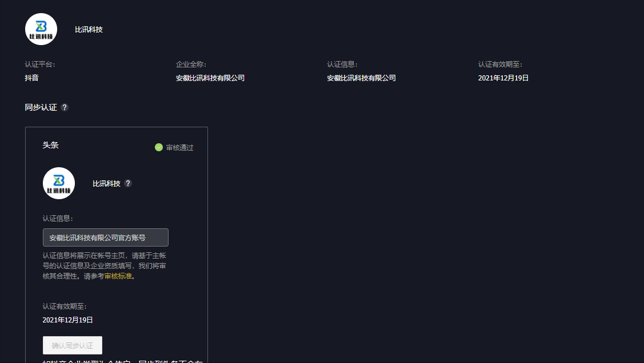Click the top 比讯科技 account name
The height and width of the screenshot is (363, 644).
click(89, 29)
